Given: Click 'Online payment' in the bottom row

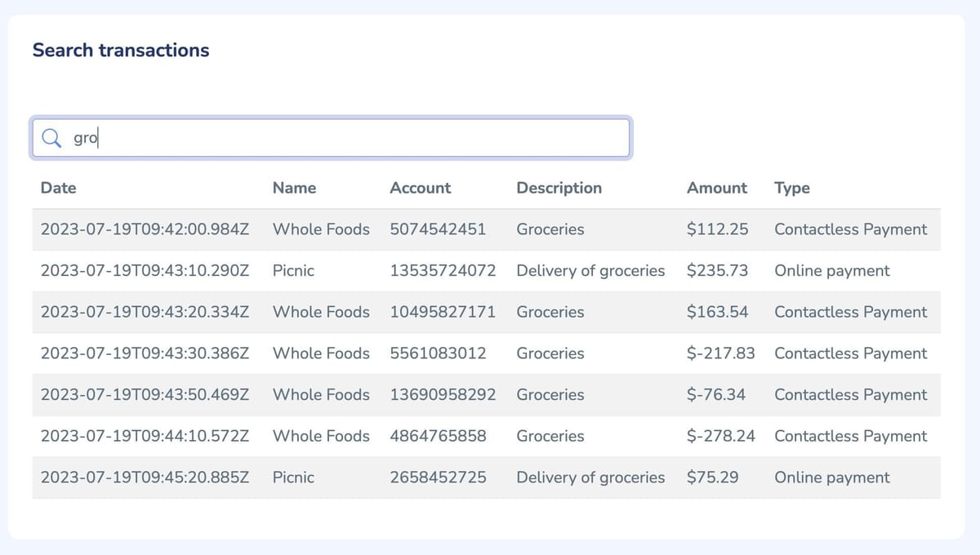Looking at the screenshot, I should (x=831, y=477).
